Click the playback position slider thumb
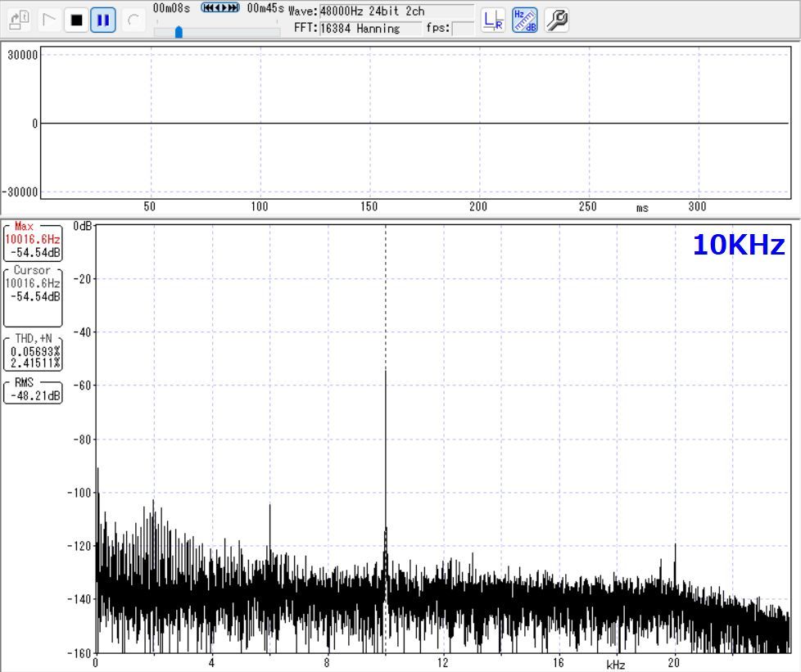The width and height of the screenshot is (801, 672). (179, 32)
